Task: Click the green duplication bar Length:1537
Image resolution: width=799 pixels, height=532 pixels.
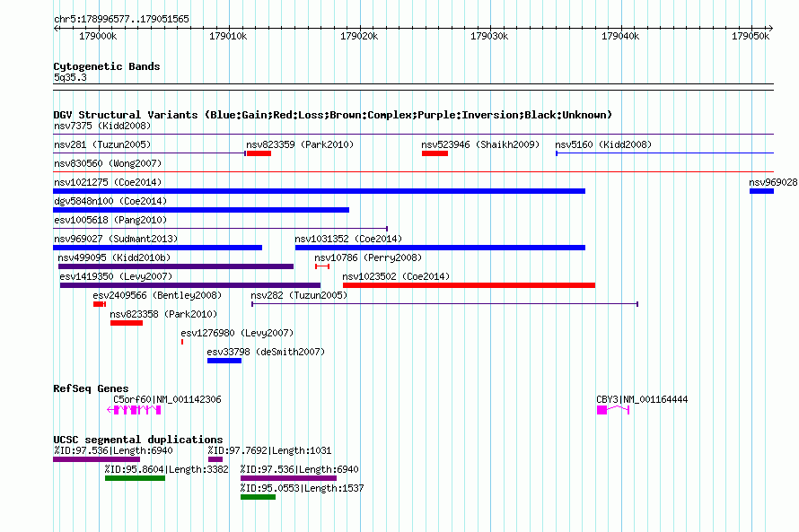Action: pos(258,497)
